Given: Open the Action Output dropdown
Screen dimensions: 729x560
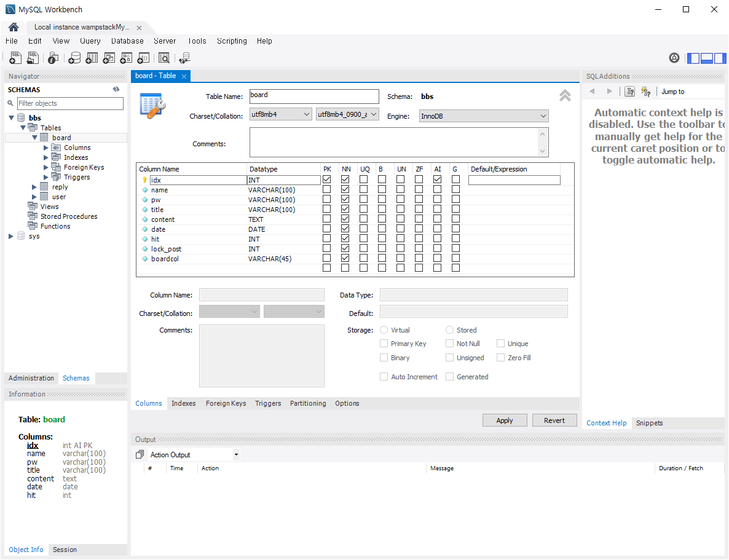Looking at the screenshot, I should tap(236, 454).
